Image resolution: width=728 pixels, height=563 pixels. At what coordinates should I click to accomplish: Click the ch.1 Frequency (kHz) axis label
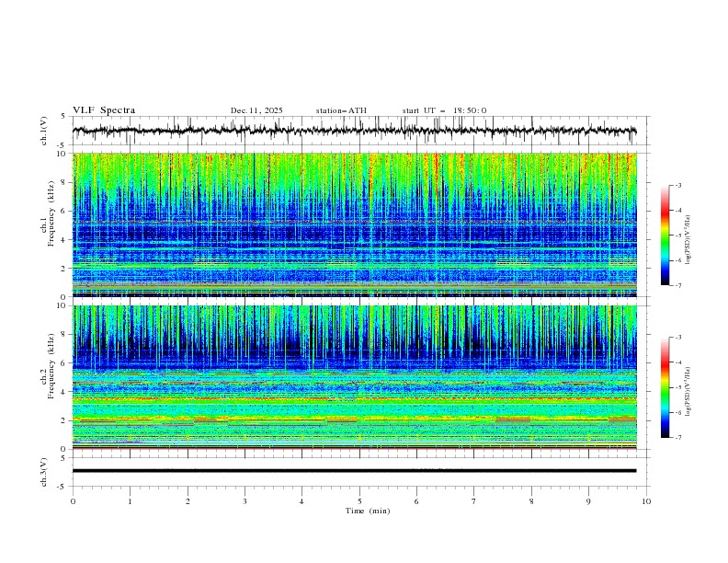pyautogui.click(x=48, y=213)
